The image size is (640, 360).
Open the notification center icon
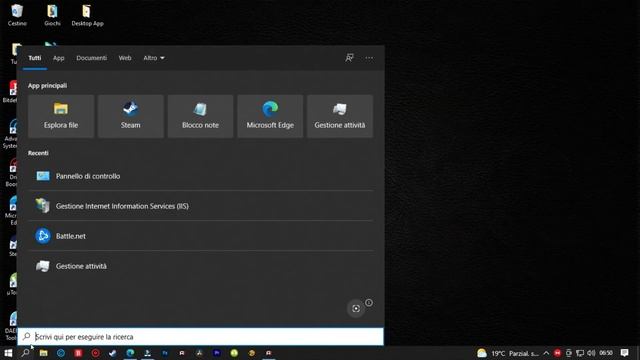624,353
